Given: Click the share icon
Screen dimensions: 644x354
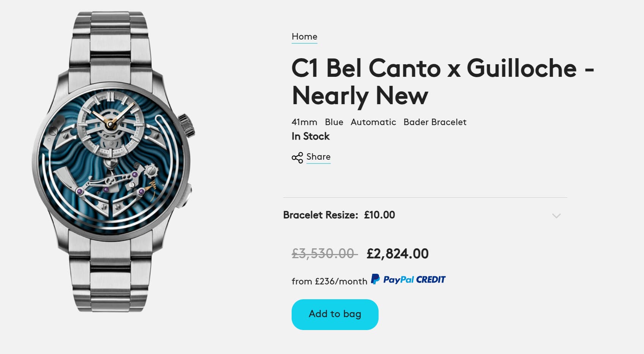Looking at the screenshot, I should pos(297,157).
